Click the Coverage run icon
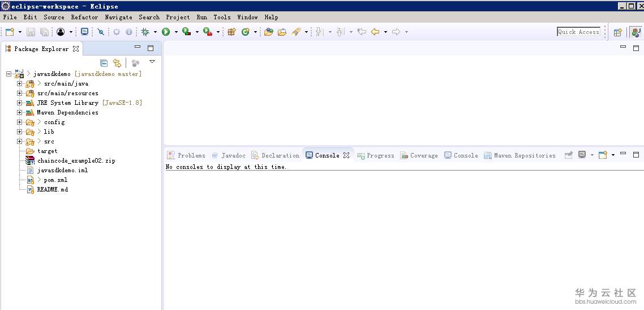644x310 pixels. coord(186,32)
